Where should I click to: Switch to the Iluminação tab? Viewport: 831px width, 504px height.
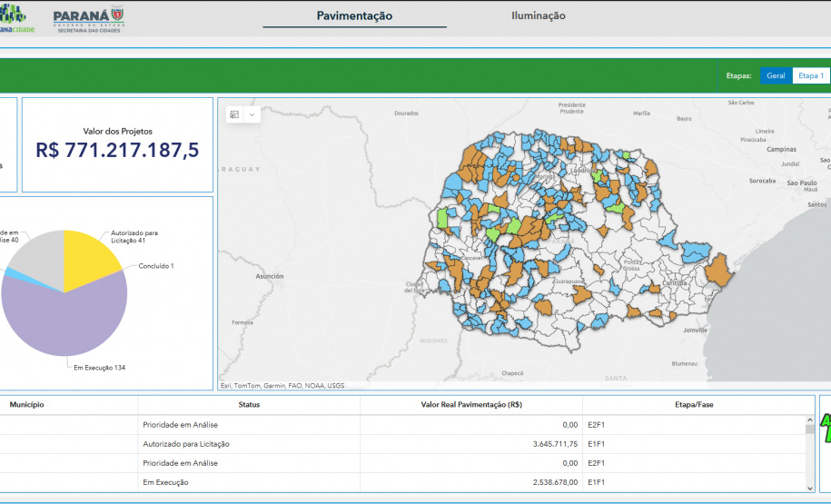[538, 15]
